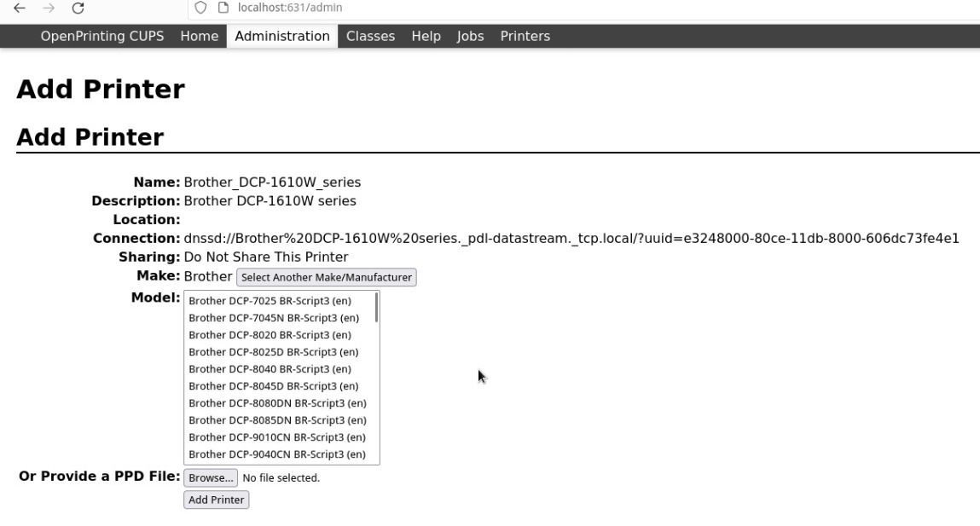
Task: Click the browser forward arrow
Action: pyautogui.click(x=48, y=9)
